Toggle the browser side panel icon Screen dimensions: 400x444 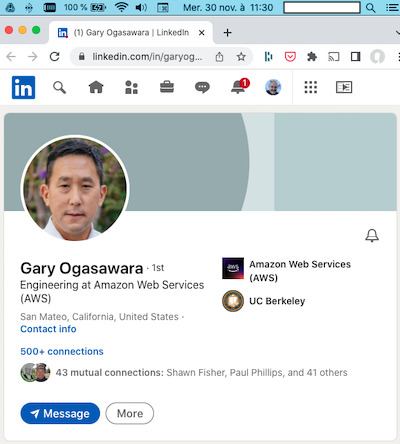click(356, 57)
